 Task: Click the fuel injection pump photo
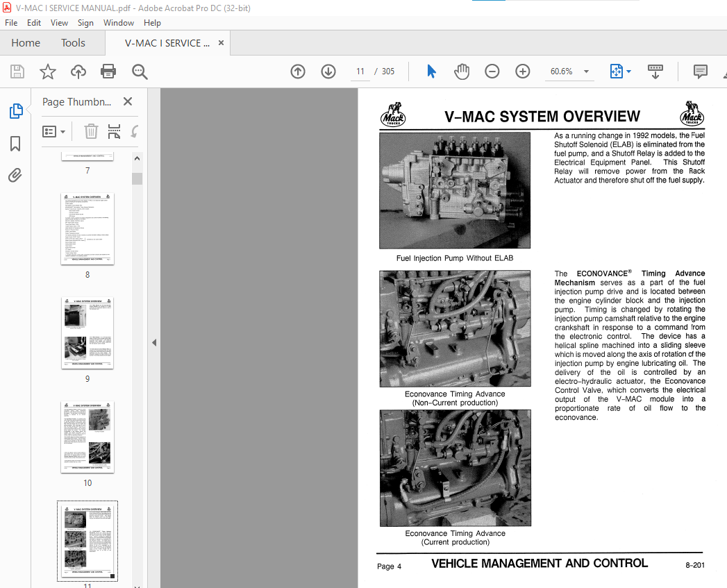click(455, 190)
